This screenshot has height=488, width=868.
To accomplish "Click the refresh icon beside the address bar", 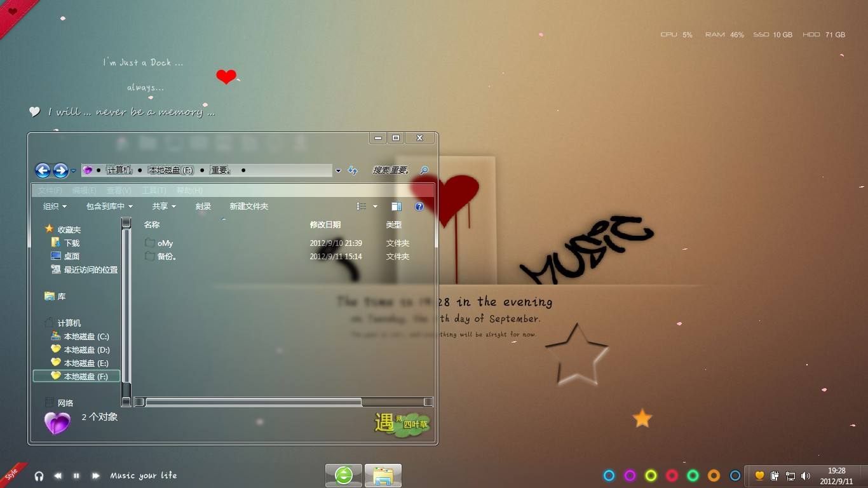I will tap(353, 170).
